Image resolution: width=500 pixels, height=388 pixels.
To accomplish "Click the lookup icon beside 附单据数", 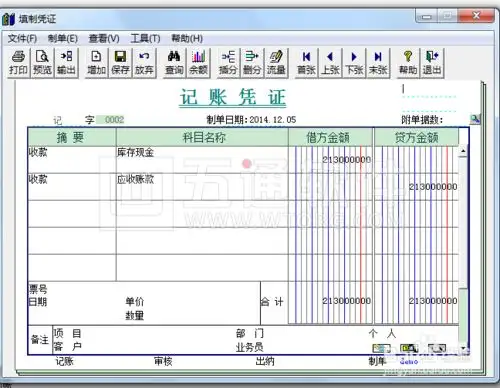I will tap(474, 119).
